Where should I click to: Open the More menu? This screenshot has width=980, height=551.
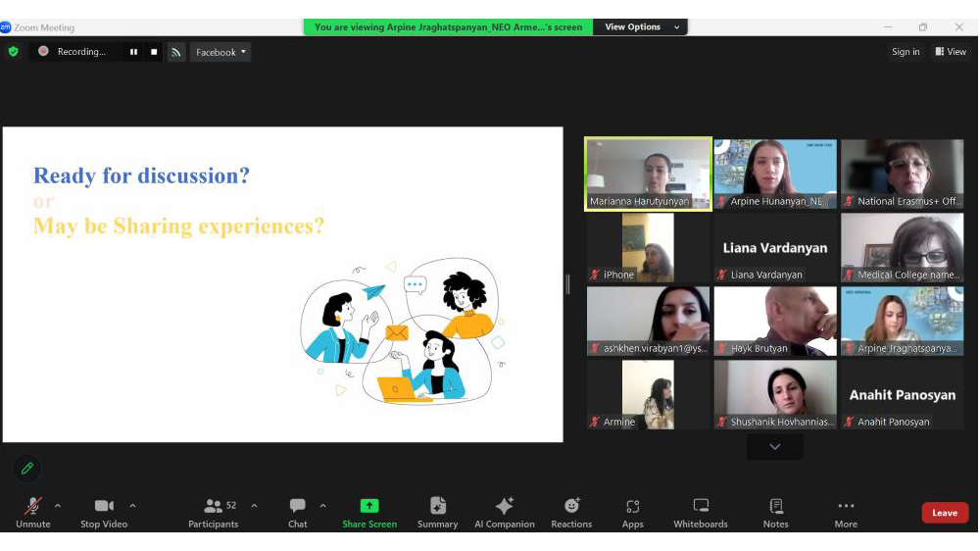(x=846, y=512)
